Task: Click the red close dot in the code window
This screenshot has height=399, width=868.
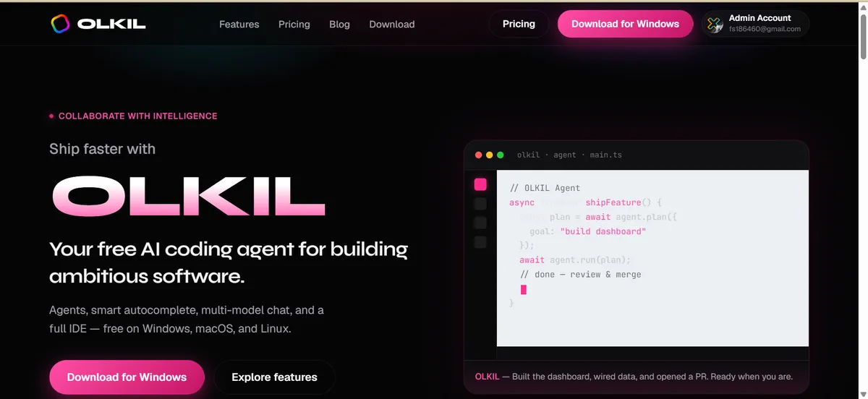Action: point(478,155)
